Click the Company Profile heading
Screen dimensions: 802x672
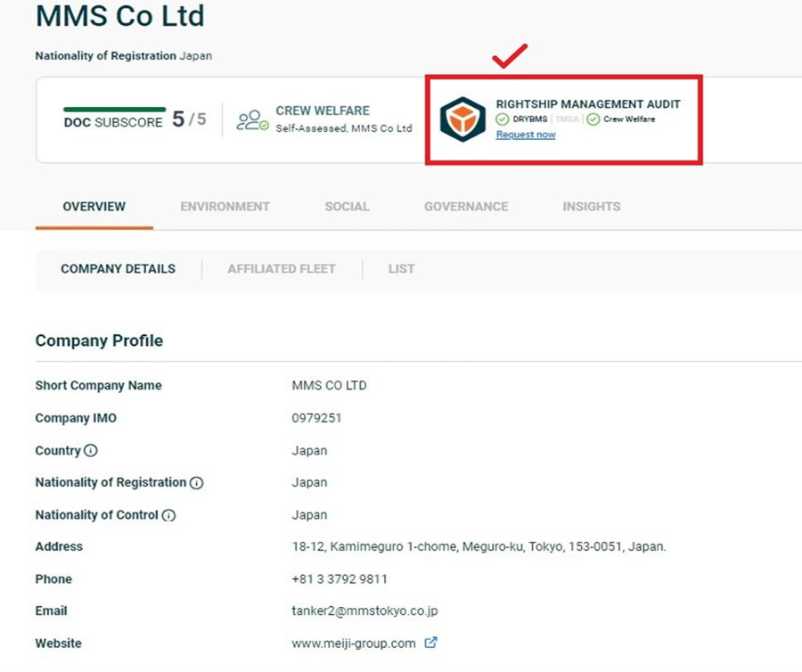pyautogui.click(x=99, y=340)
